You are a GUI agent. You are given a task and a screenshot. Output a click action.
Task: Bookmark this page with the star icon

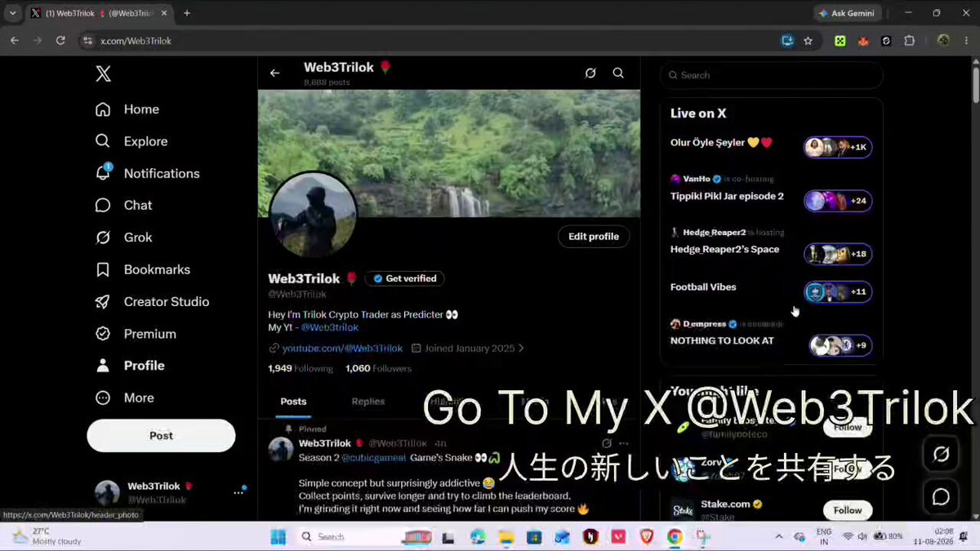click(x=808, y=40)
